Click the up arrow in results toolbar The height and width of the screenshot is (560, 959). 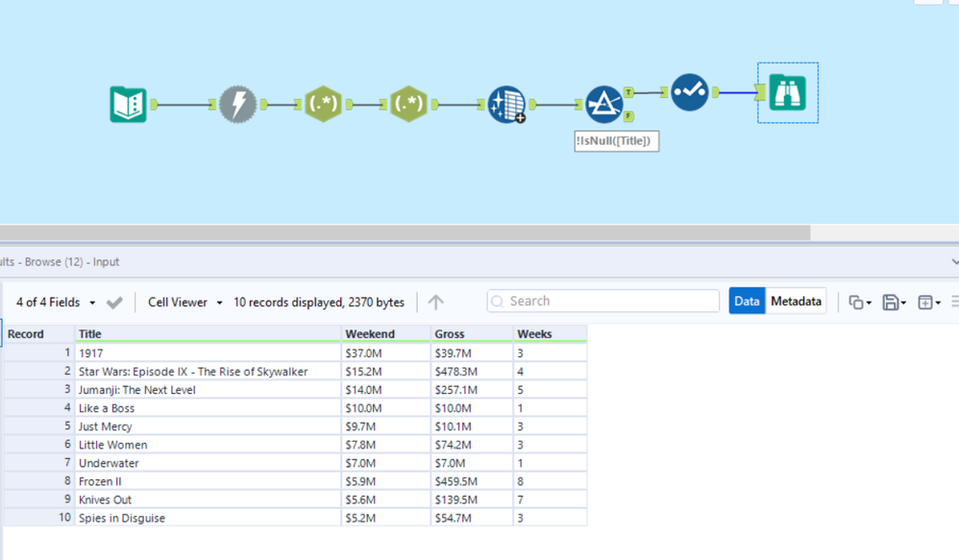(x=435, y=301)
